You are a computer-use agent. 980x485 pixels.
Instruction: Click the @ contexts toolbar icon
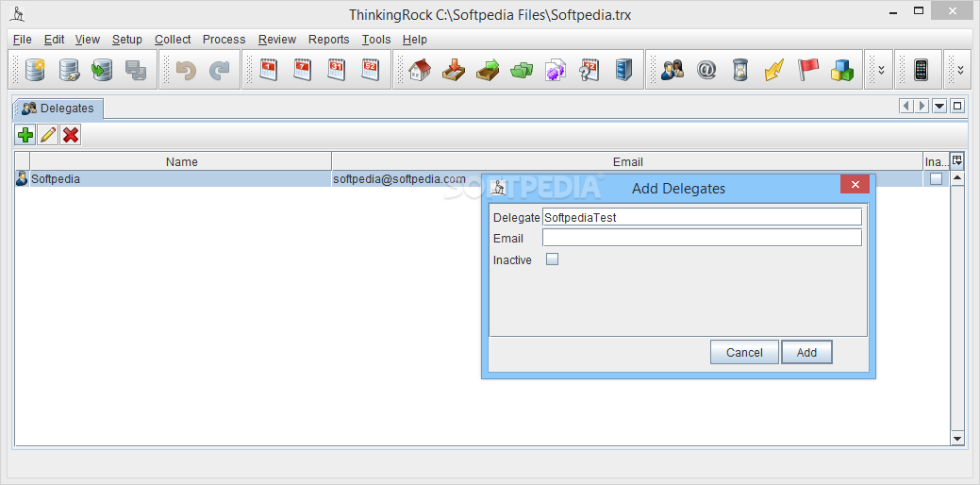706,70
